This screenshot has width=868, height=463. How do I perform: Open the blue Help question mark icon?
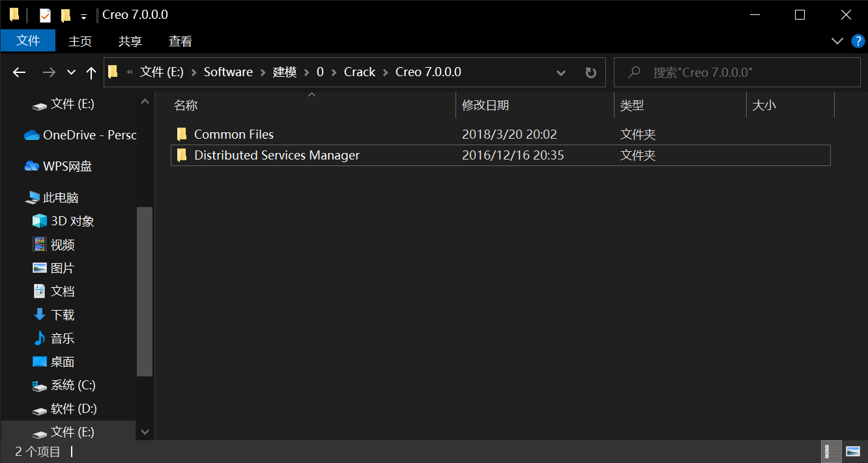click(858, 41)
